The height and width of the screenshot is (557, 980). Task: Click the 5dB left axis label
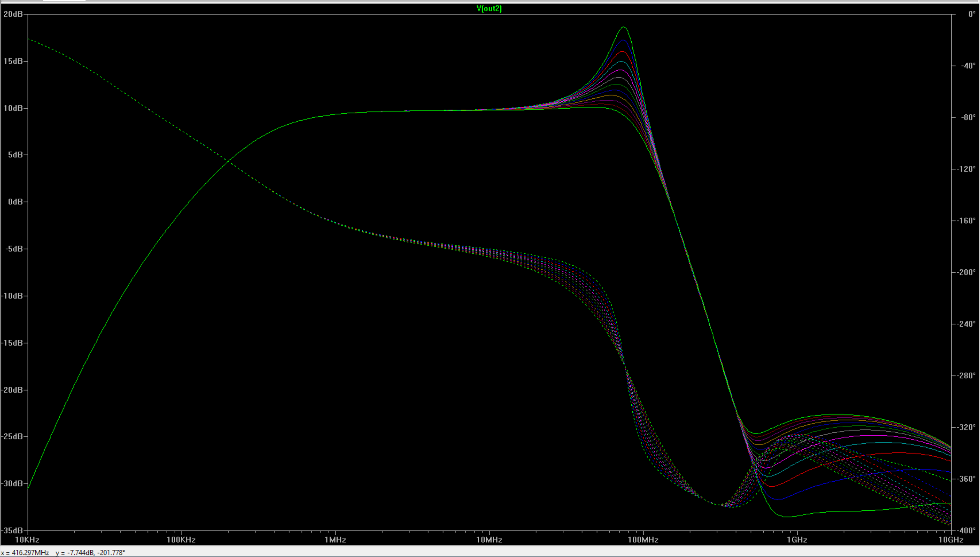pyautogui.click(x=15, y=155)
